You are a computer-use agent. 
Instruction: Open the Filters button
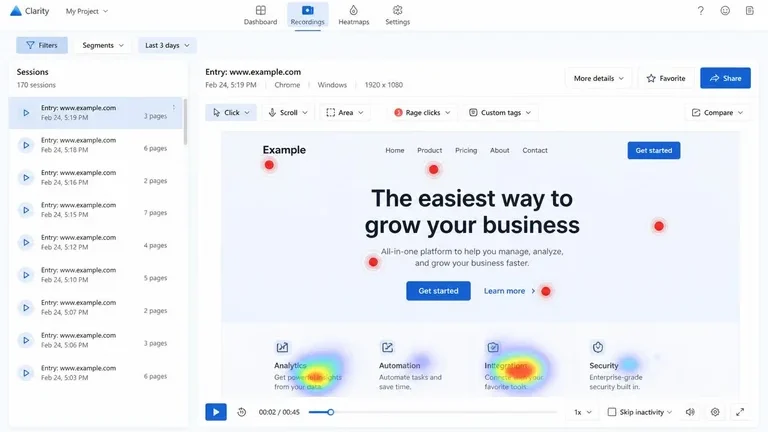click(x=42, y=45)
